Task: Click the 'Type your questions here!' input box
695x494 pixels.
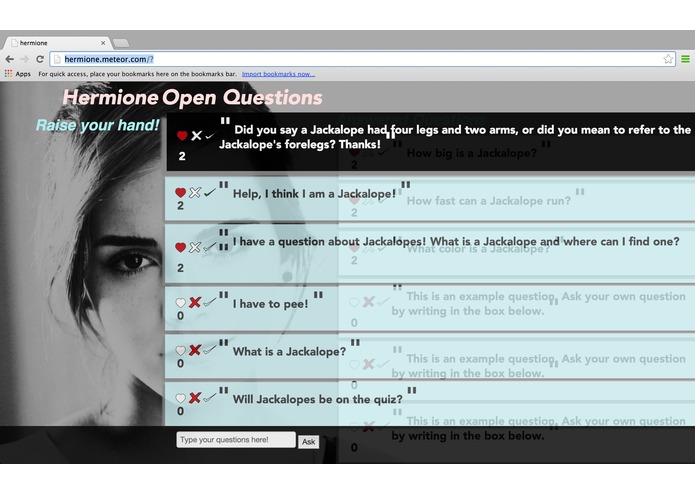Action: (x=236, y=440)
